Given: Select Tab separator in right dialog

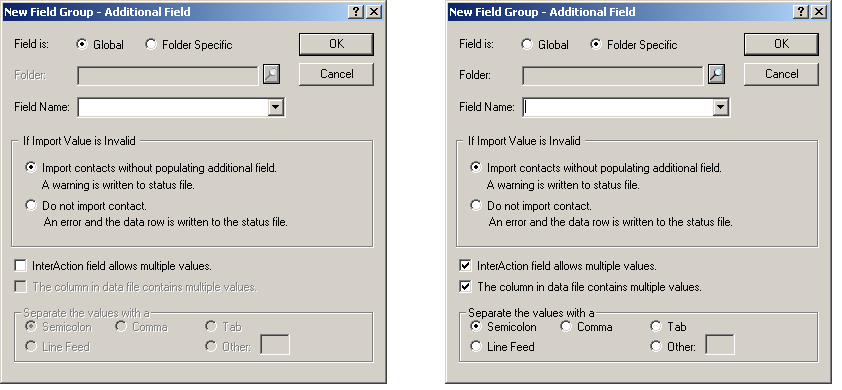Looking at the screenshot, I should point(656,327).
